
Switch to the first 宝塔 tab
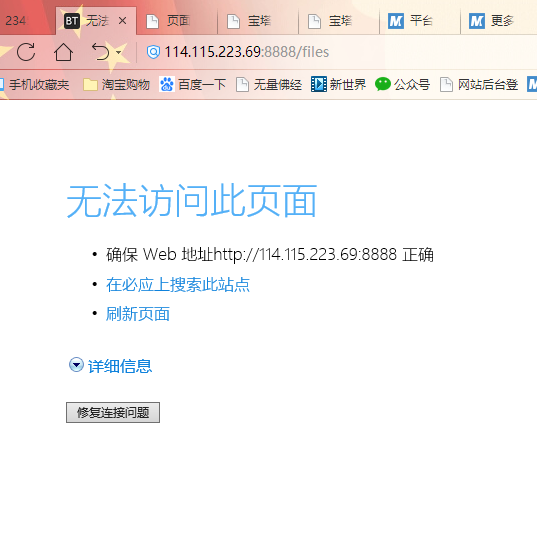(258, 21)
